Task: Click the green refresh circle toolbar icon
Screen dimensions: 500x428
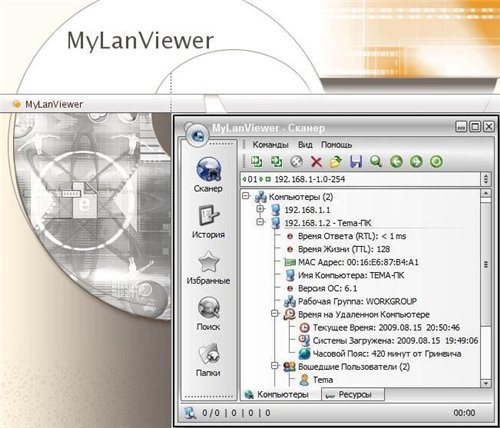Action: (436, 162)
